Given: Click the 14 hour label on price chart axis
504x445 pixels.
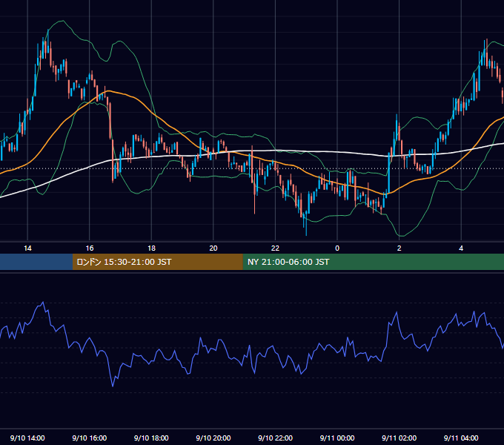Looking at the screenshot, I should [27, 248].
